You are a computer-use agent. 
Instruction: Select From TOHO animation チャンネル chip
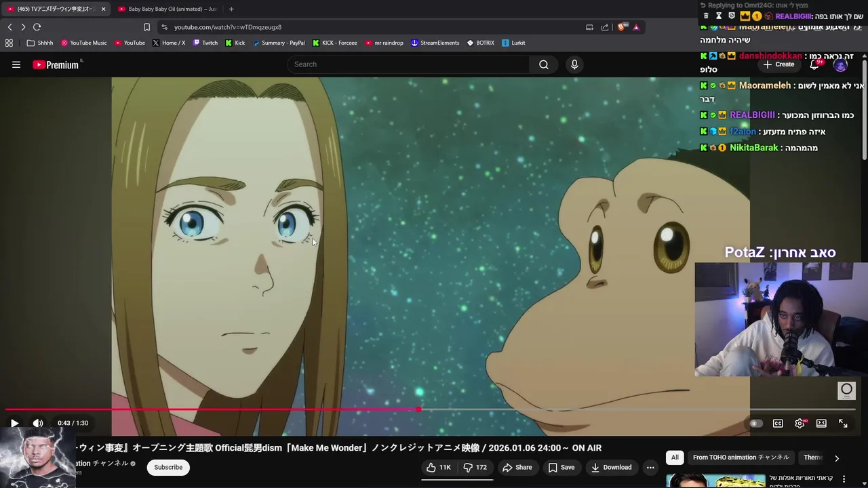click(x=741, y=457)
